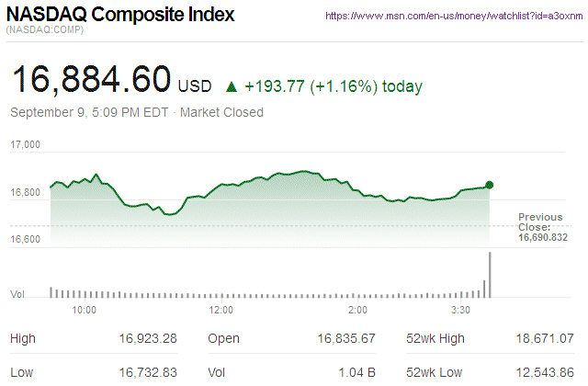This screenshot has width=588, height=386.
Task: Click the tall volume spike bar
Action: [491, 274]
